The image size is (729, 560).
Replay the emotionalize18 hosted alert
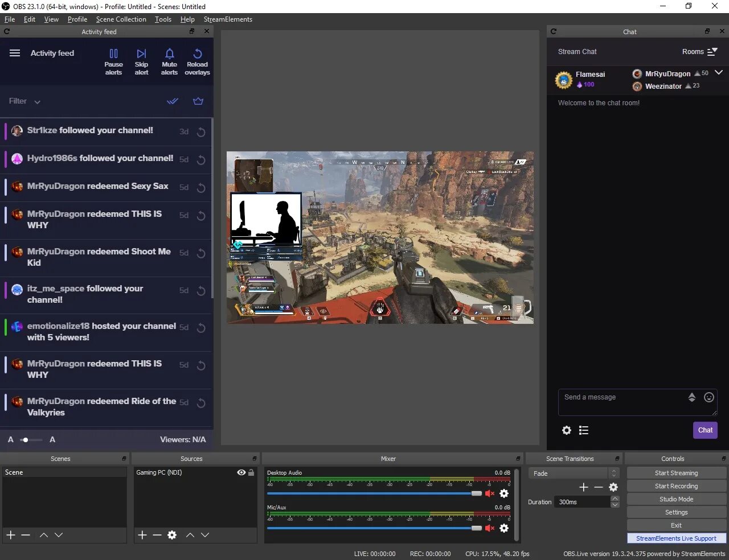coord(201,328)
